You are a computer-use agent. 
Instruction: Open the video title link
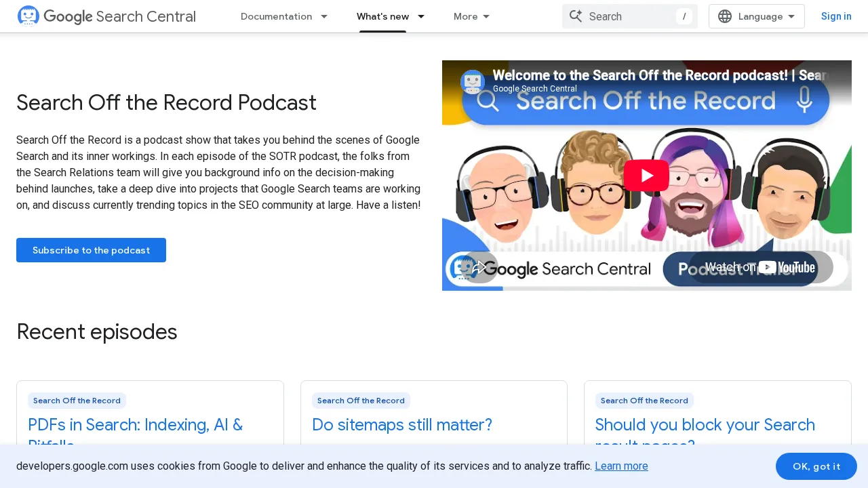click(x=661, y=75)
